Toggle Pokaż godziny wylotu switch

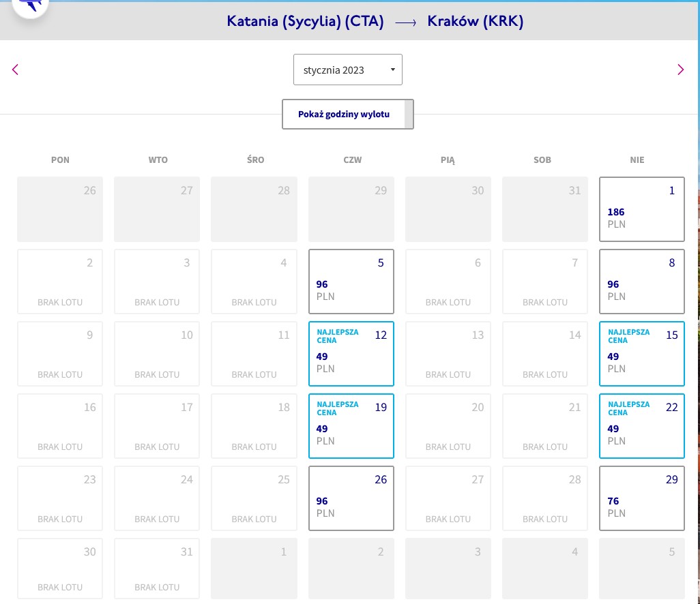click(x=348, y=115)
